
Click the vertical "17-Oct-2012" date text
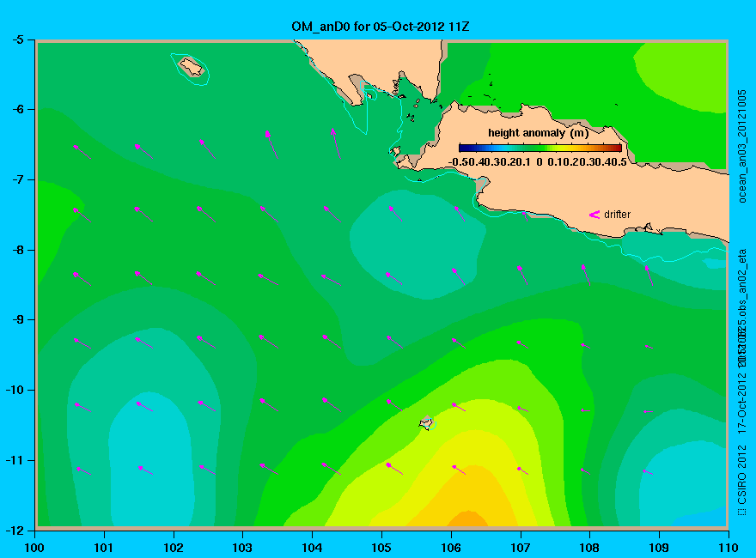[742, 402]
